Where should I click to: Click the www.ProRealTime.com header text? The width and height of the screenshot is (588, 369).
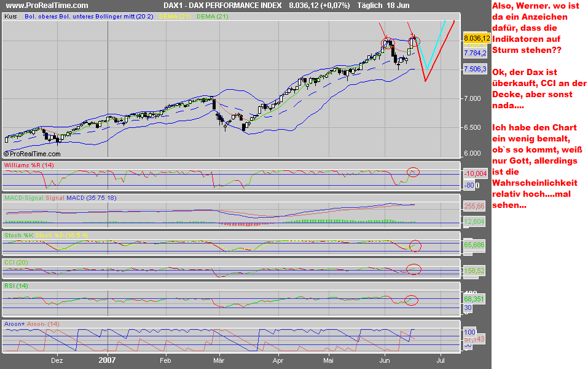click(47, 6)
